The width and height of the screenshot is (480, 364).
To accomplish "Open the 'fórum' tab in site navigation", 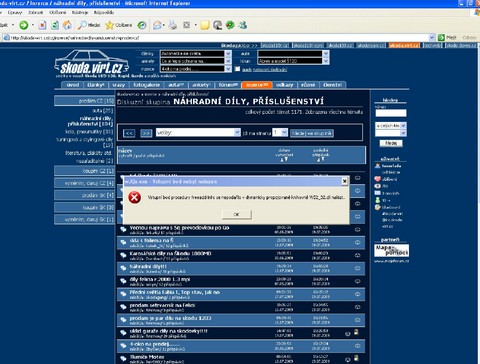I will 228,85.
